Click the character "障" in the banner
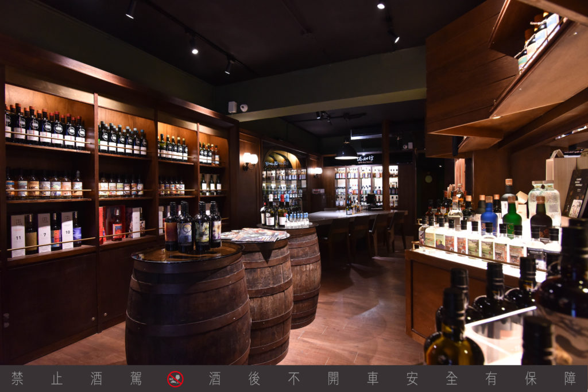Screen dimensions: 588x392 pyautogui.click(x=570, y=378)
